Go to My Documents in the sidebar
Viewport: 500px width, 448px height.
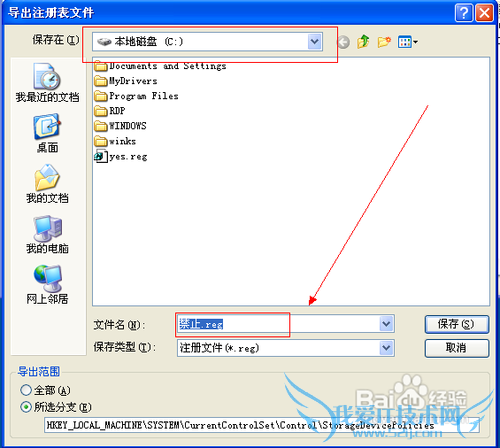click(47, 184)
